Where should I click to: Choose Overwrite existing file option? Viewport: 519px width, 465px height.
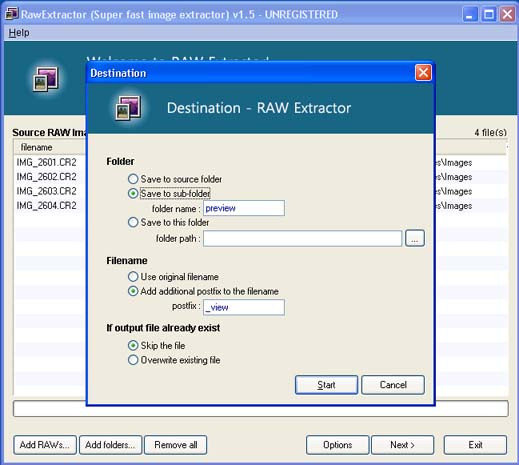click(x=174, y=360)
